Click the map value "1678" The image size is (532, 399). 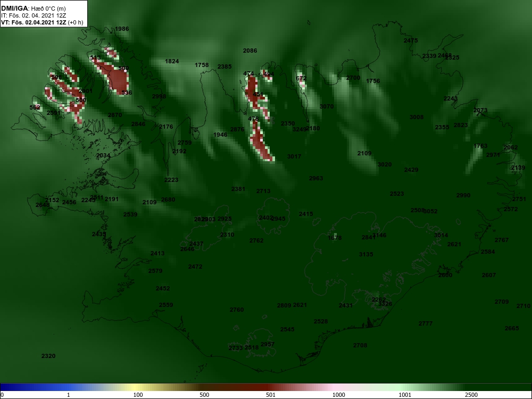click(335, 238)
